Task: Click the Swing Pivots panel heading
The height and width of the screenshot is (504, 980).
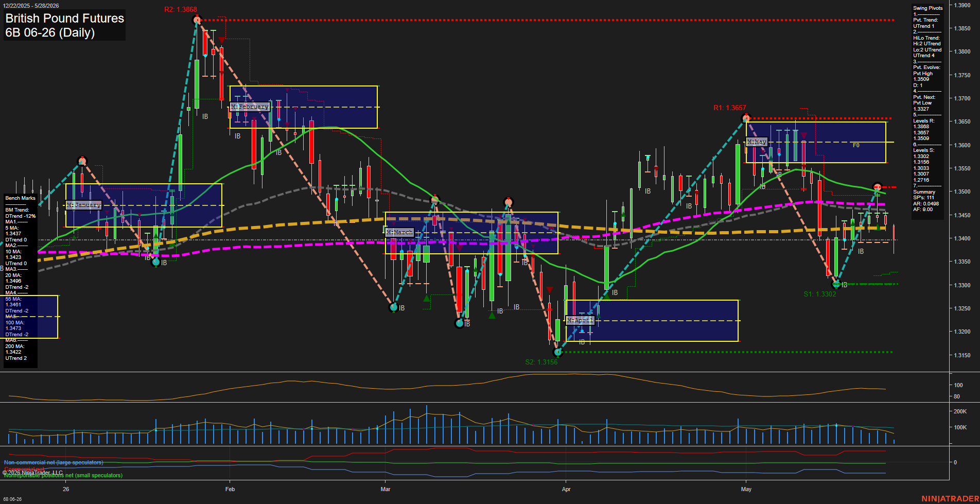Action: pyautogui.click(x=928, y=8)
